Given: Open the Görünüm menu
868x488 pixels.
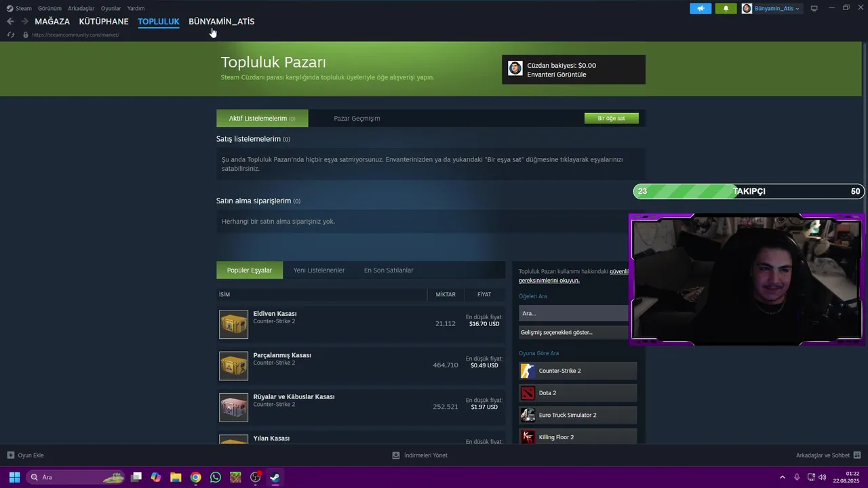Looking at the screenshot, I should 50,8.
